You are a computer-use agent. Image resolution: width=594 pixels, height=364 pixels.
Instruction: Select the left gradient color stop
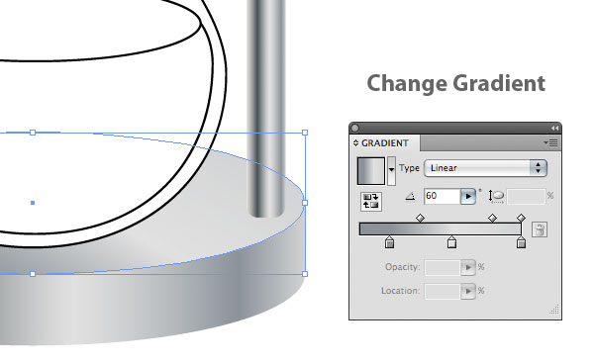[389, 242]
